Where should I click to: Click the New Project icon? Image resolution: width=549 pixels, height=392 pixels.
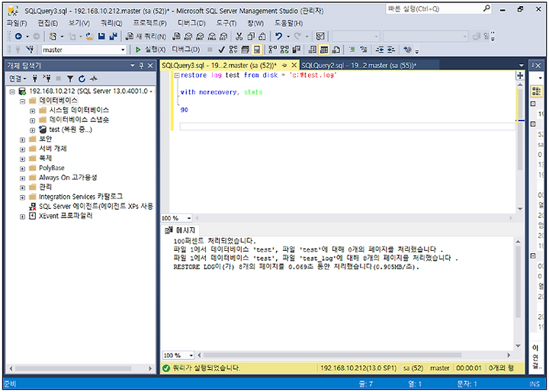point(53,36)
